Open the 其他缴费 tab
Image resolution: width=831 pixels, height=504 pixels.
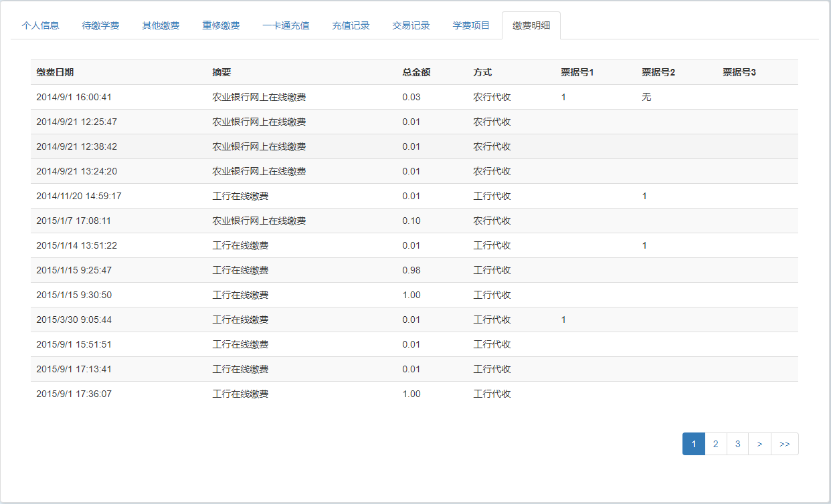[161, 25]
